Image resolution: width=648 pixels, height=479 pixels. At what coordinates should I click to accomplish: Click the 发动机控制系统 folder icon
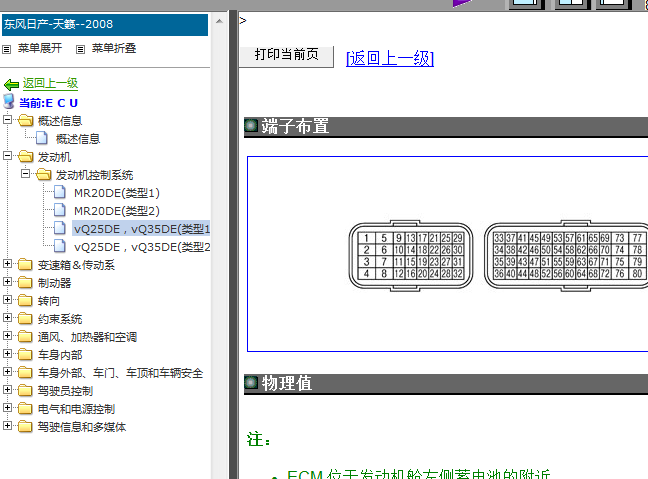(43, 174)
